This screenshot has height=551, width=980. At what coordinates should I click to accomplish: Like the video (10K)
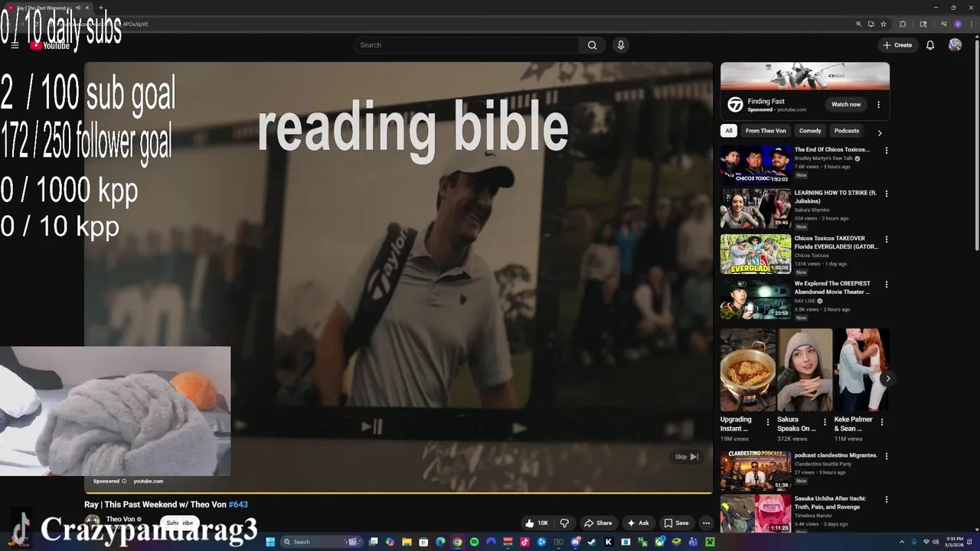(537, 523)
